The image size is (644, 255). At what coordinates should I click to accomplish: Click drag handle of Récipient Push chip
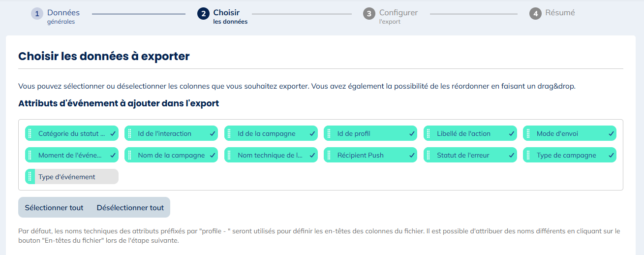click(329, 155)
